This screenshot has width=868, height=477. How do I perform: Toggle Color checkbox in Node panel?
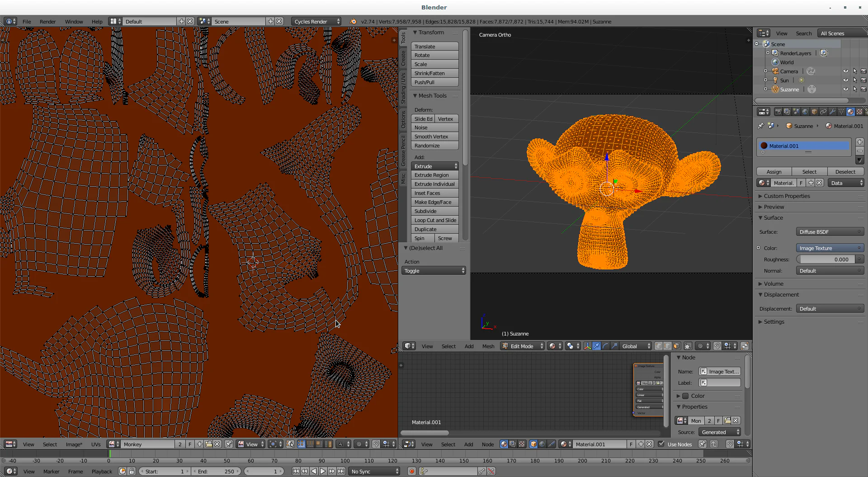[x=685, y=396]
